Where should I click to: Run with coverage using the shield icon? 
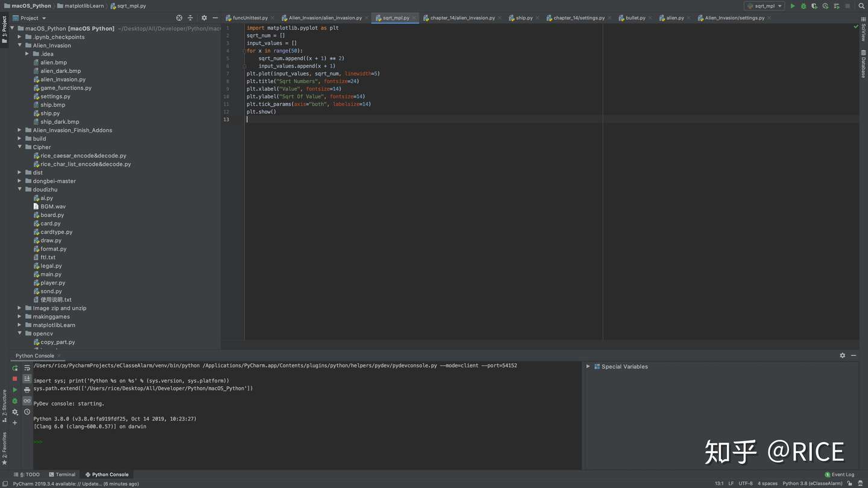[x=813, y=5]
